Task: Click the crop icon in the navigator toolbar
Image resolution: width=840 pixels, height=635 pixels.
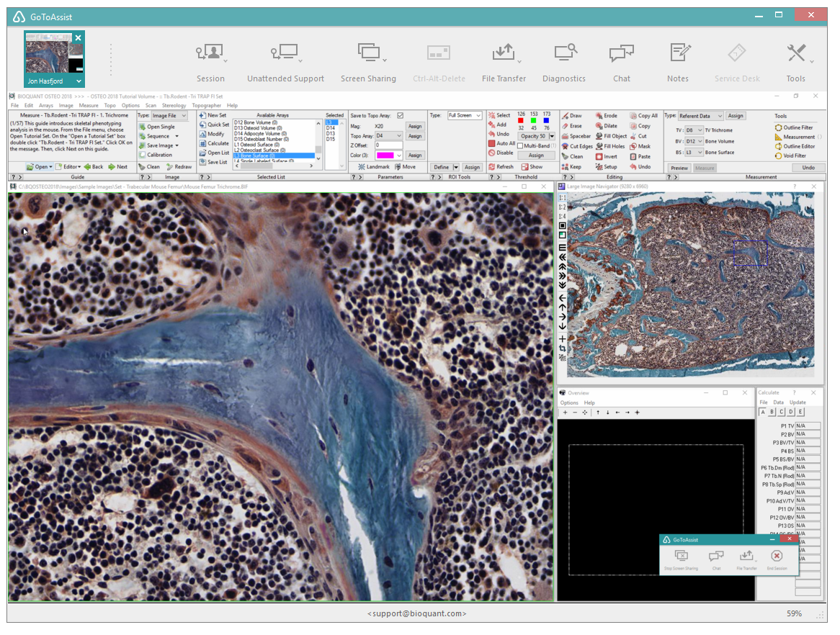Action: 563,348
